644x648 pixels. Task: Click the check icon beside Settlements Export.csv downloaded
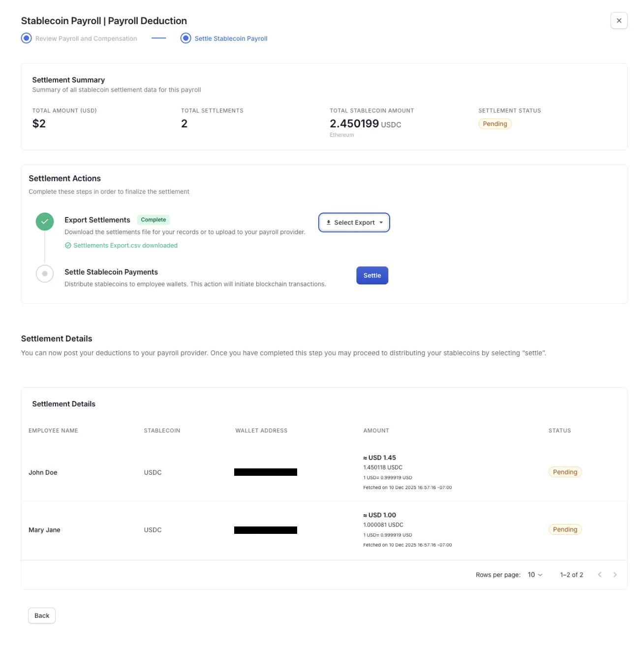pyautogui.click(x=68, y=246)
